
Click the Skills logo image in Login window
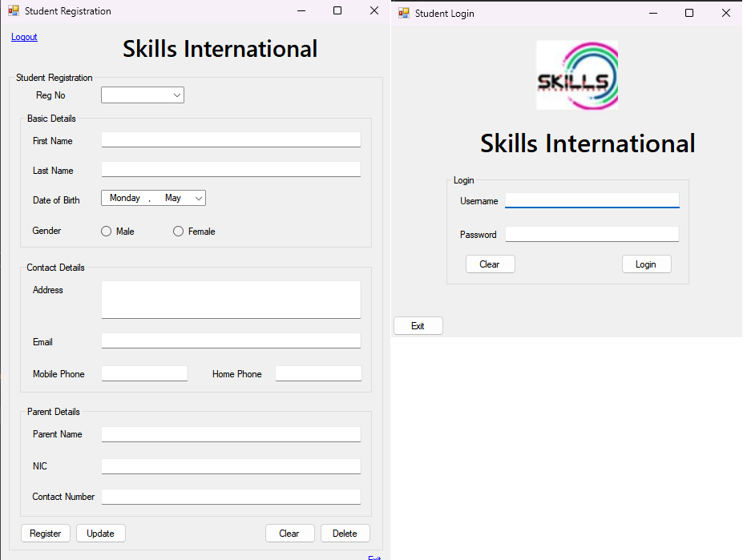(x=576, y=75)
